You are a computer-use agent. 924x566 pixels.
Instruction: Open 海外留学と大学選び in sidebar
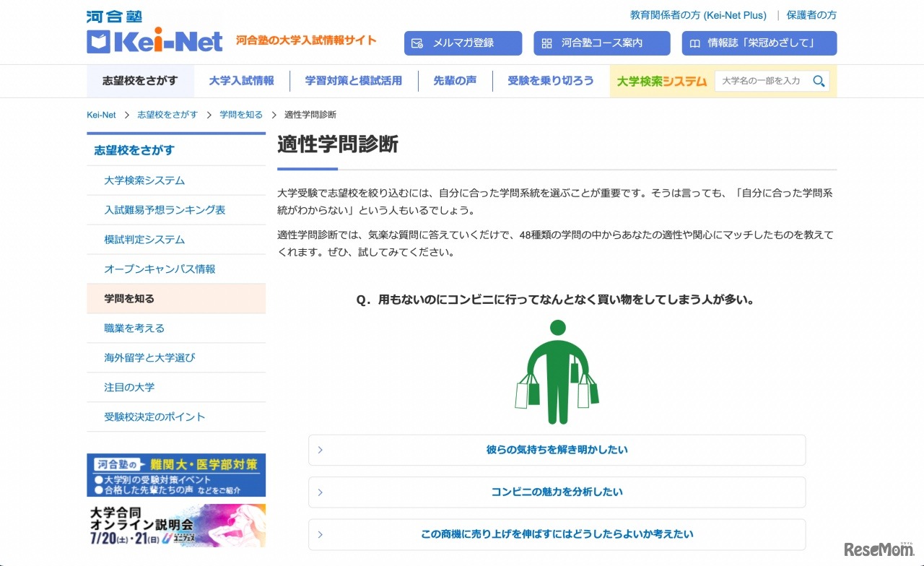(176, 358)
